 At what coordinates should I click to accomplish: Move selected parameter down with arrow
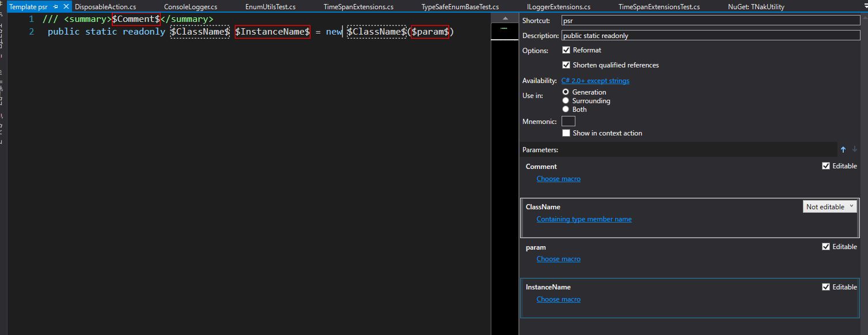coord(855,150)
